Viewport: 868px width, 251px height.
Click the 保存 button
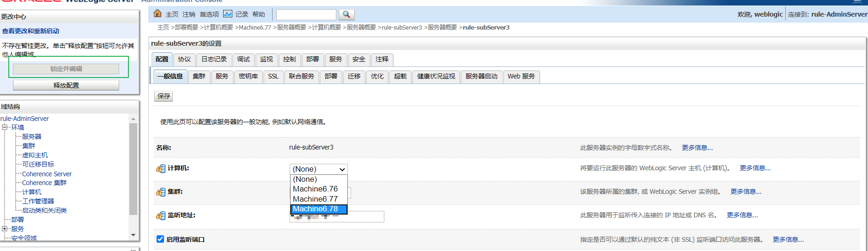[x=164, y=96]
